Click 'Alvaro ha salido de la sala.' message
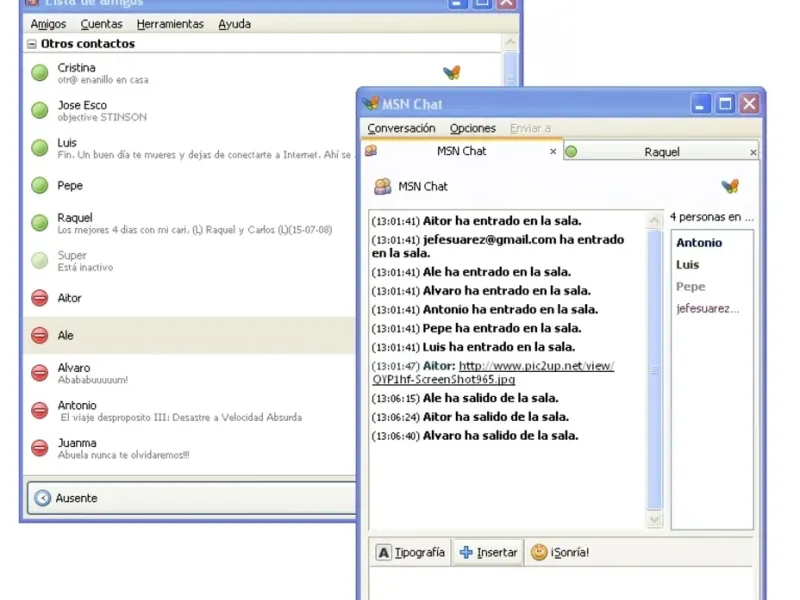 click(501, 436)
